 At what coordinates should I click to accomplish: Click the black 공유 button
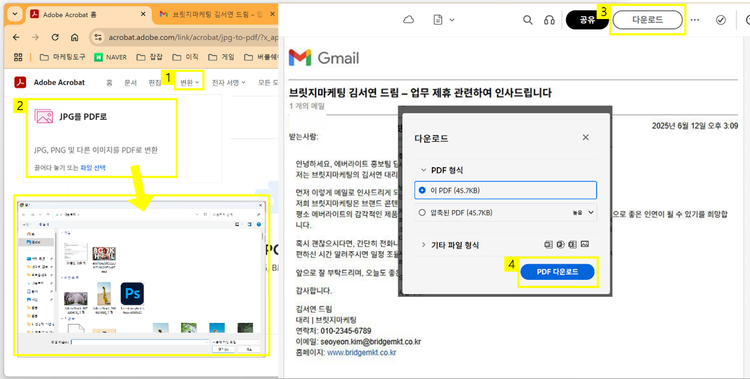click(x=587, y=20)
